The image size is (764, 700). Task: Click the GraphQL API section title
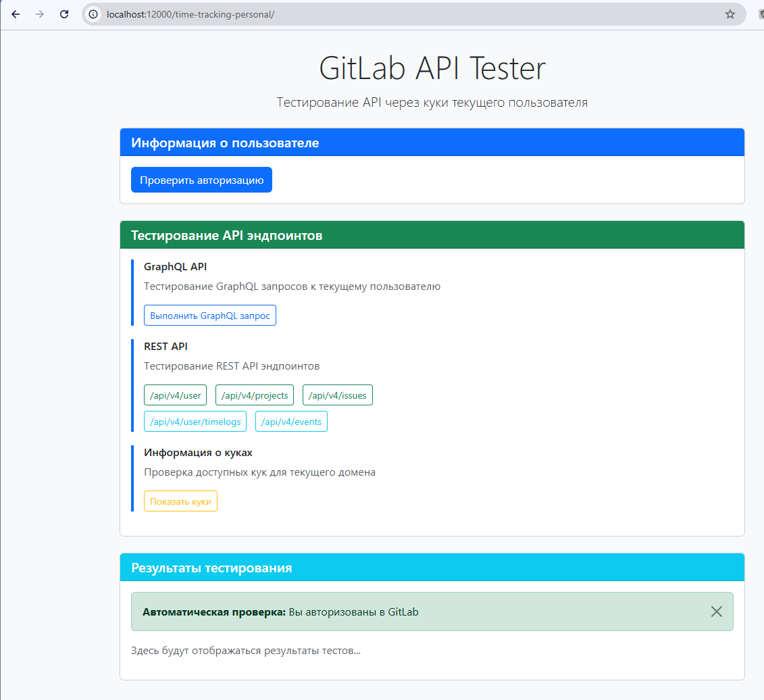(176, 267)
